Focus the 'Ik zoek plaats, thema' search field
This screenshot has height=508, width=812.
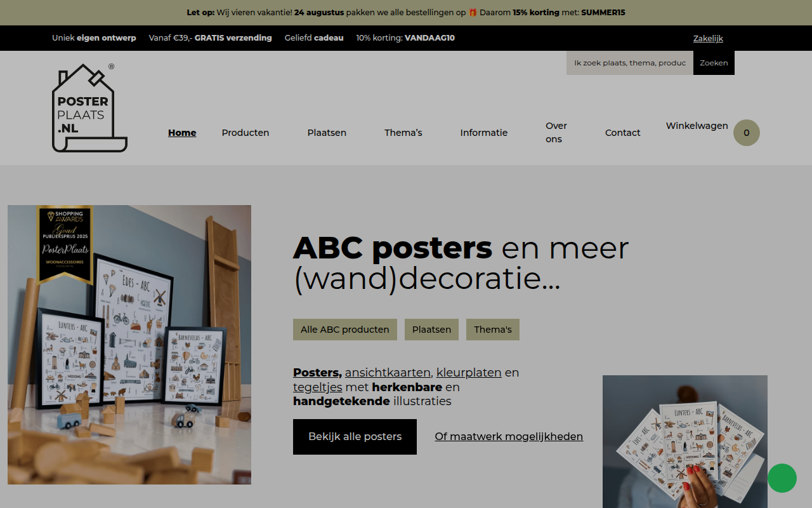[630, 63]
